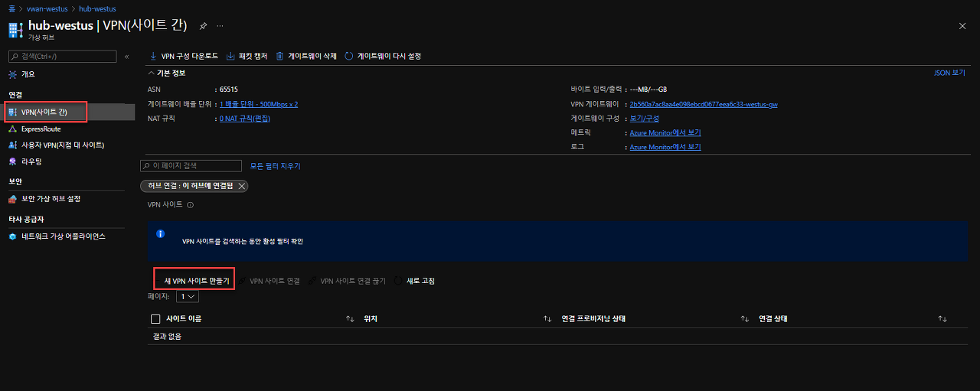Pin hub-westus page with the pin icon
Viewport: 980px width, 391px height.
pyautogui.click(x=203, y=26)
